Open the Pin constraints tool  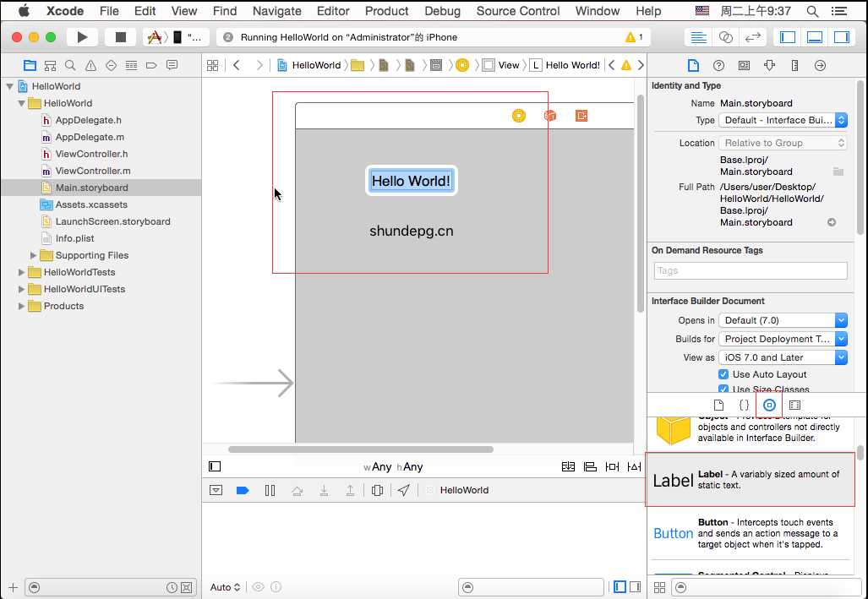point(612,466)
